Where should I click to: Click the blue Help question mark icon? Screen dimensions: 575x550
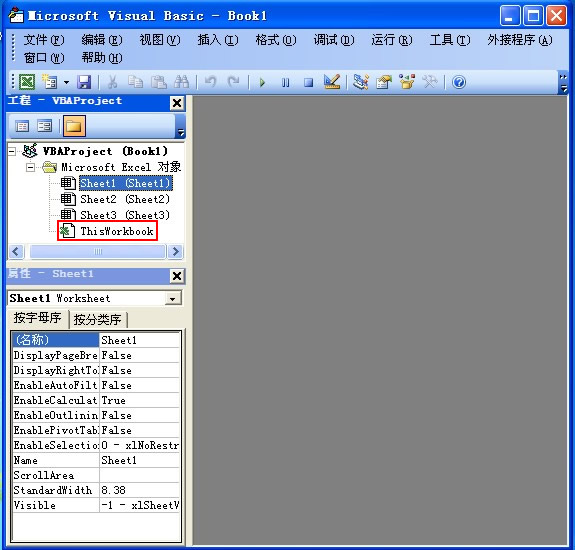[x=459, y=82]
